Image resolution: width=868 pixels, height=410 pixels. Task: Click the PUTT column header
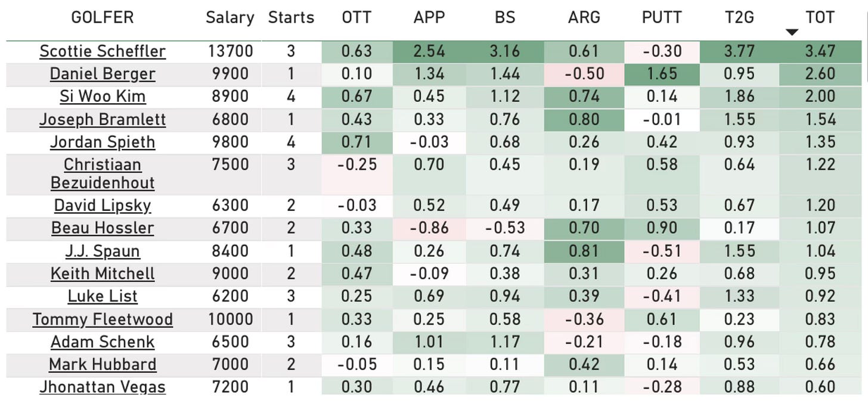[662, 17]
